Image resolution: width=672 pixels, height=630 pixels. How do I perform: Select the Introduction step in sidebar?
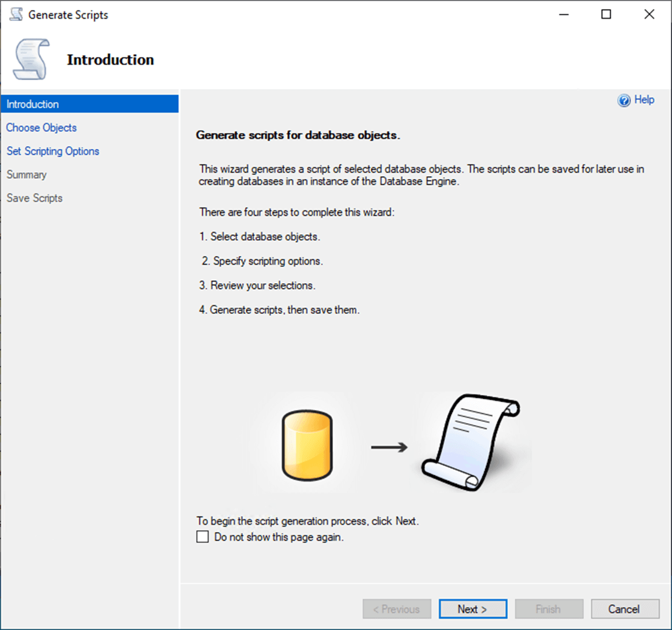[33, 104]
